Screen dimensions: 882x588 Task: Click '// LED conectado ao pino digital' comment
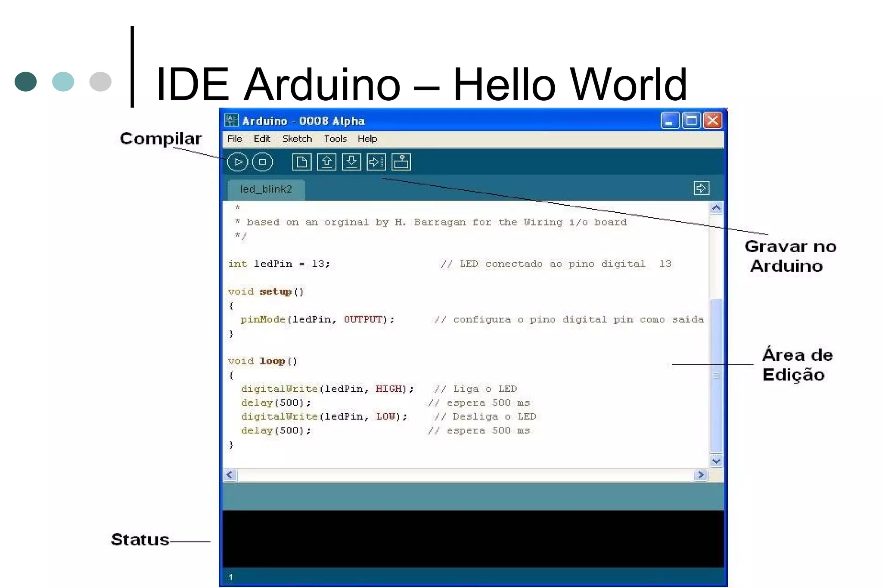[x=556, y=264]
